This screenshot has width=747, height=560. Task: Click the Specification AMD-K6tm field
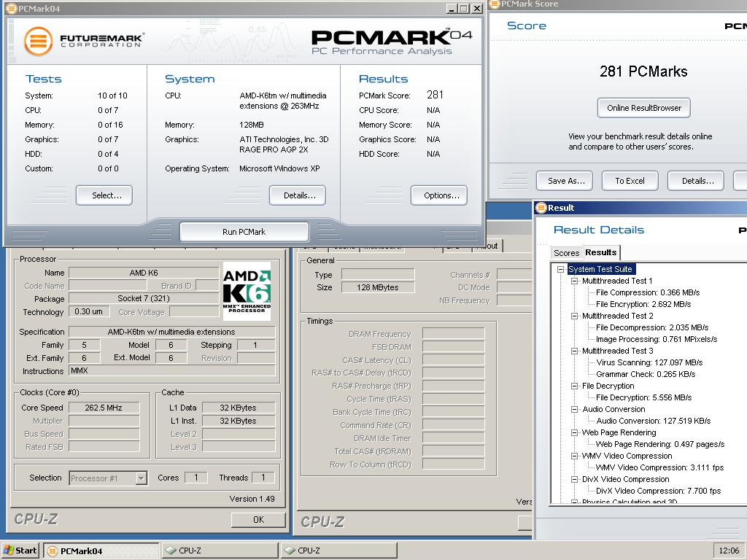pos(172,332)
